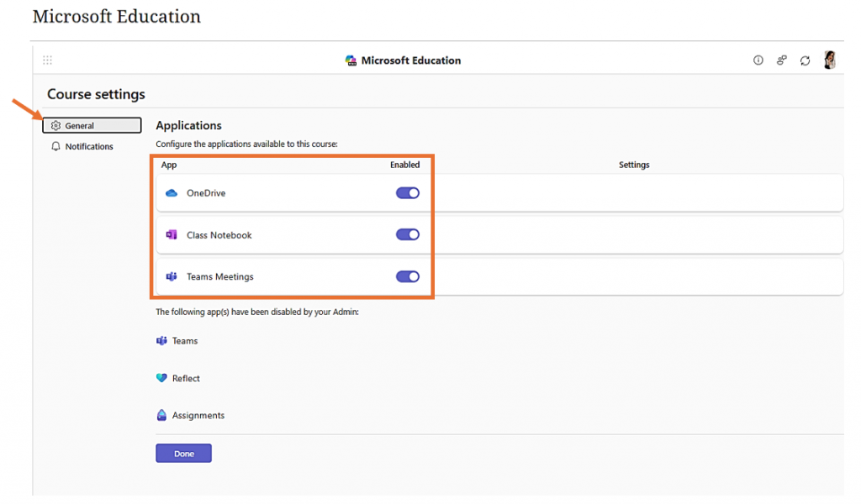This screenshot has width=861, height=504.
Task: Switch off the Teams Meetings toggle
Action: 408,276
